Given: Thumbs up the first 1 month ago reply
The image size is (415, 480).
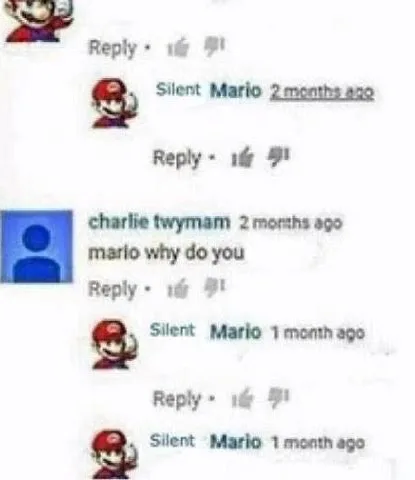Looking at the screenshot, I should coord(243,400).
